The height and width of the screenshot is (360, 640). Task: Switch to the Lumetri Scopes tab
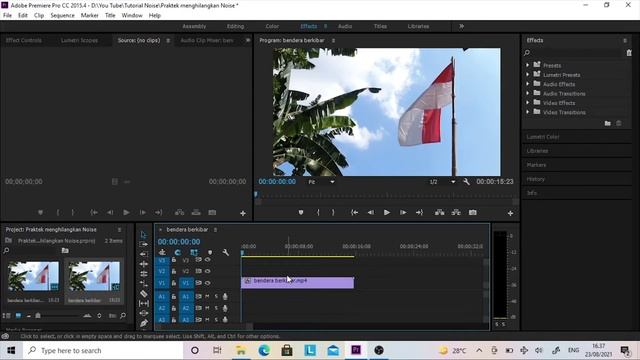(79, 40)
